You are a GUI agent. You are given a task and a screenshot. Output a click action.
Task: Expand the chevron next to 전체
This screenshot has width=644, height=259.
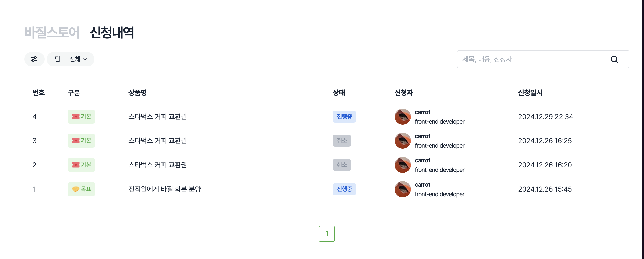85,59
